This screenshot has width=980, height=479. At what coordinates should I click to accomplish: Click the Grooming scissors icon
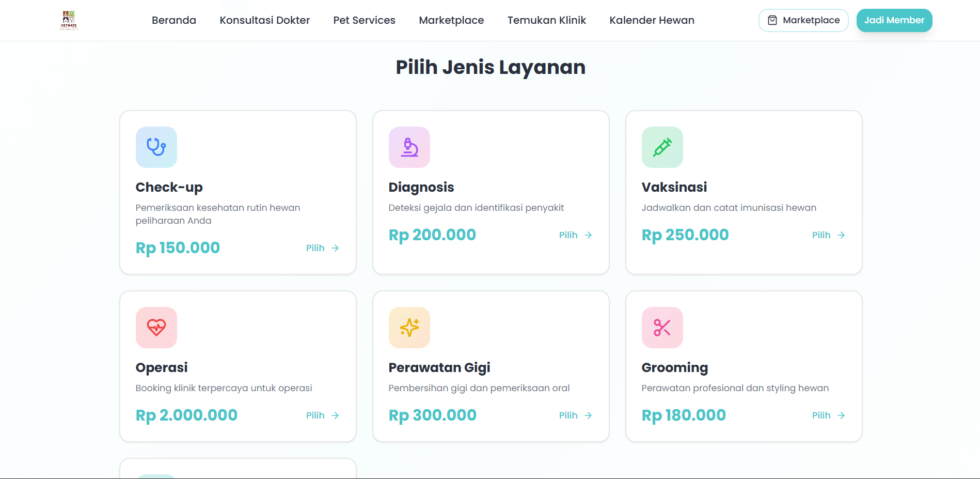pyautogui.click(x=662, y=328)
